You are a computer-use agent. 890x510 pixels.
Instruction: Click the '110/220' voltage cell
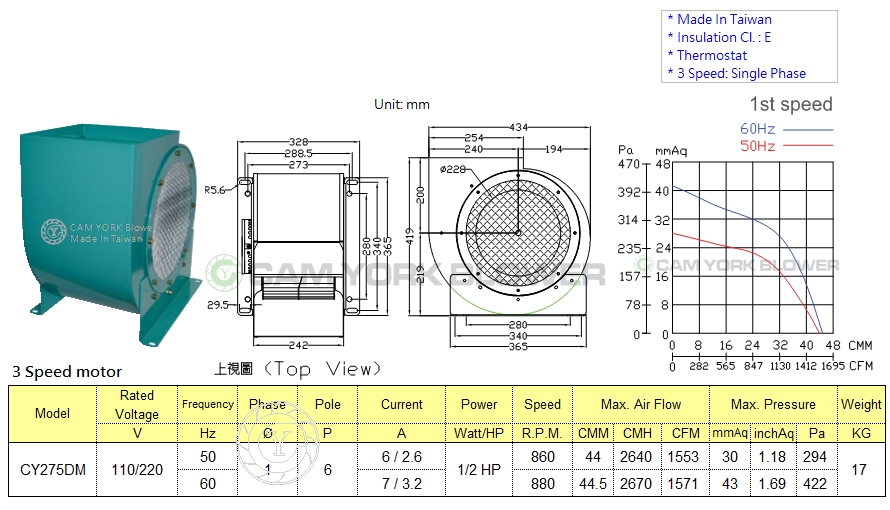click(x=137, y=470)
